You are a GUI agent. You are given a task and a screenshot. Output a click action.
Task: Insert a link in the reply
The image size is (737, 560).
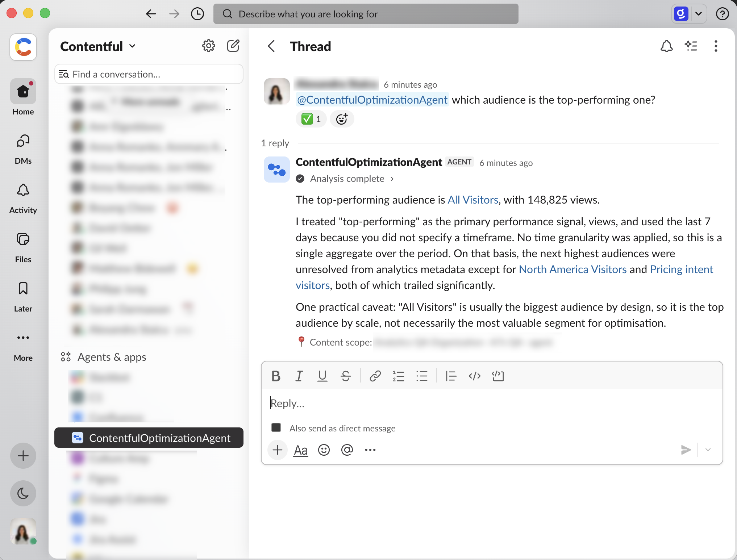375,376
